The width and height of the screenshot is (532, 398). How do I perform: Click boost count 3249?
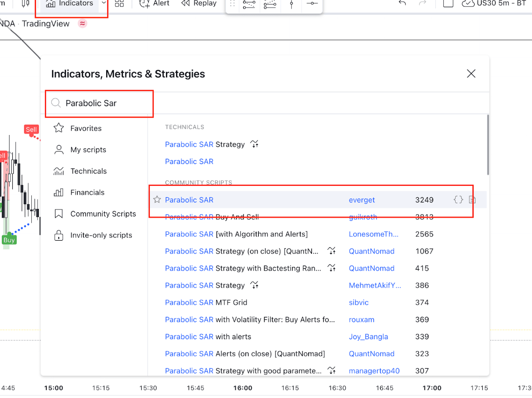pos(424,200)
